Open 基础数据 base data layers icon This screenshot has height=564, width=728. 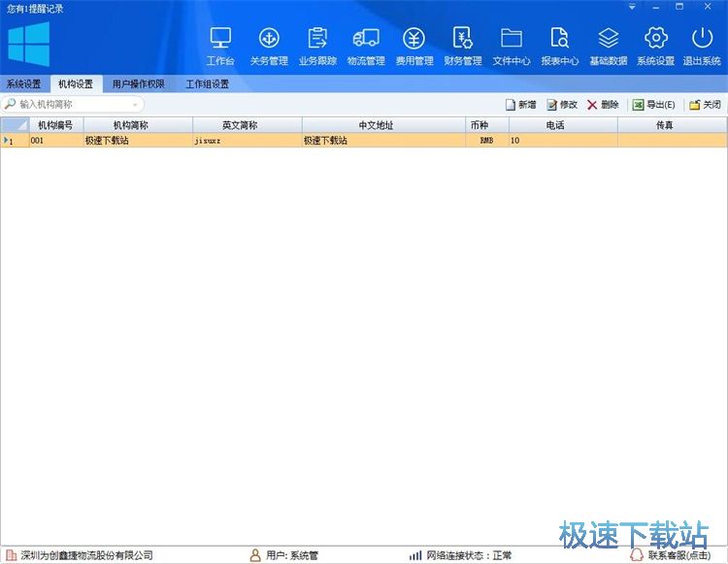609,46
